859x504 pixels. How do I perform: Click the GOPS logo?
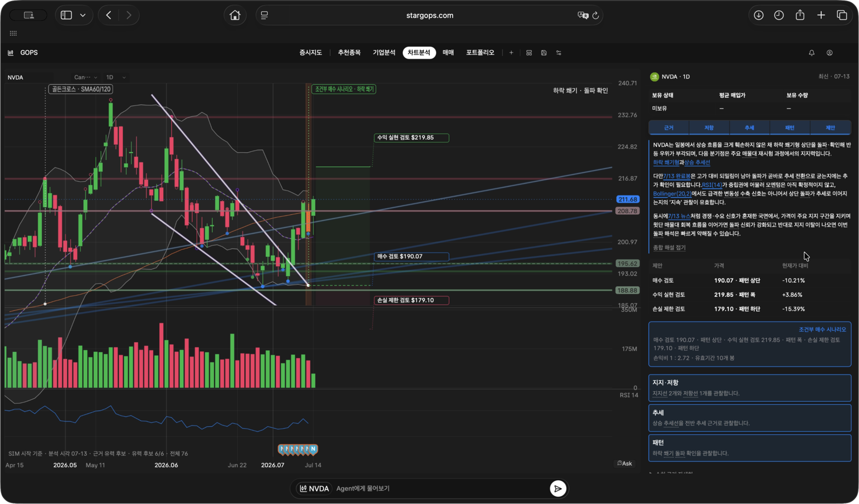(x=23, y=52)
